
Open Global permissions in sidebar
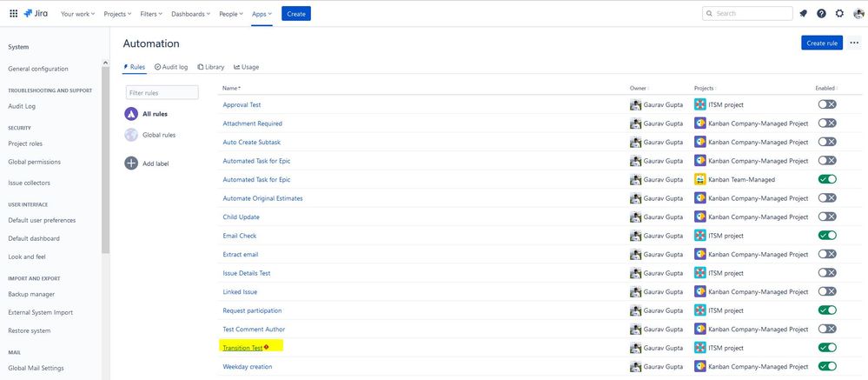[35, 162]
